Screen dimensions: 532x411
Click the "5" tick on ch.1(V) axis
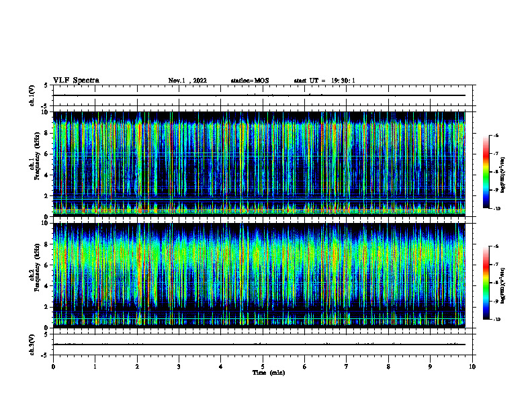pyautogui.click(x=46, y=86)
